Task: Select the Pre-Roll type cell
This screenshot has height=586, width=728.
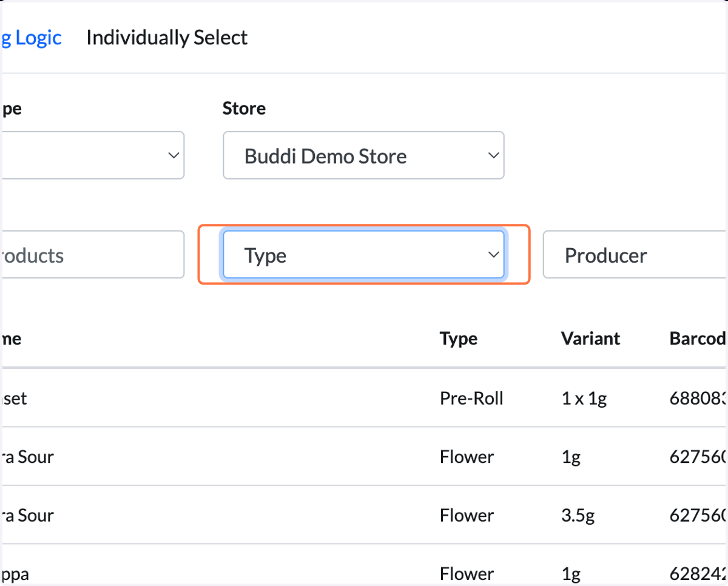Action: click(x=471, y=398)
